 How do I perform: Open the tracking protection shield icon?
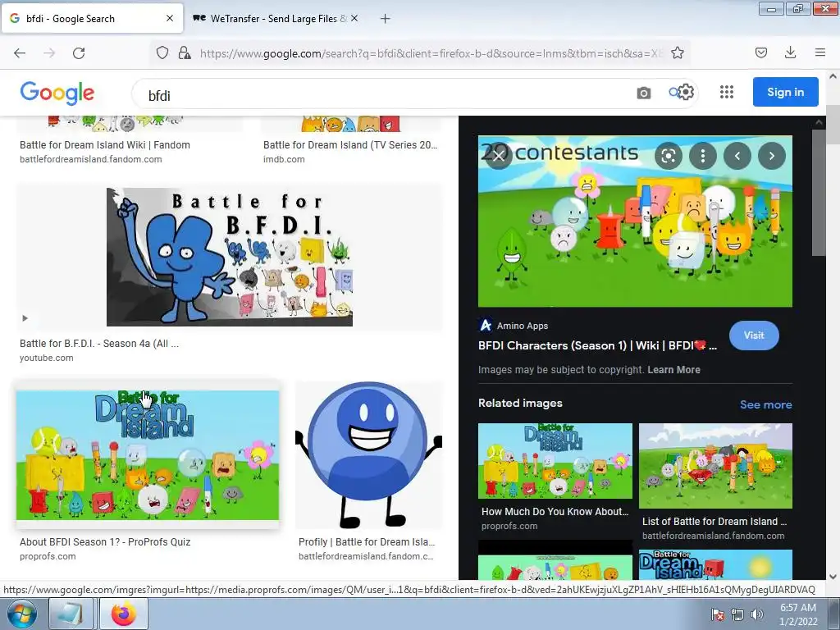pos(162,52)
